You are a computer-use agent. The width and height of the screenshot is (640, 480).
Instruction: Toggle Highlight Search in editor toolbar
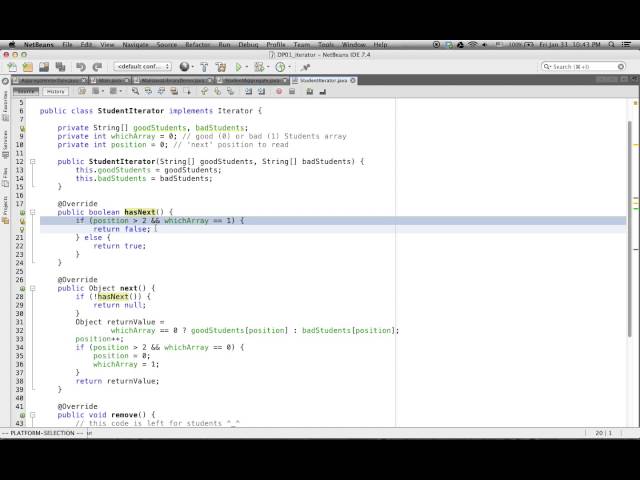(x=174, y=91)
